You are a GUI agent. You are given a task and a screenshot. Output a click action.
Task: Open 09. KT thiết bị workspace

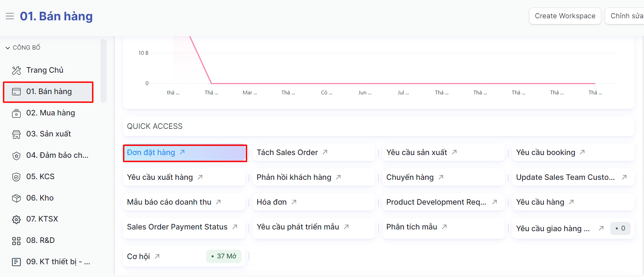pos(58,262)
